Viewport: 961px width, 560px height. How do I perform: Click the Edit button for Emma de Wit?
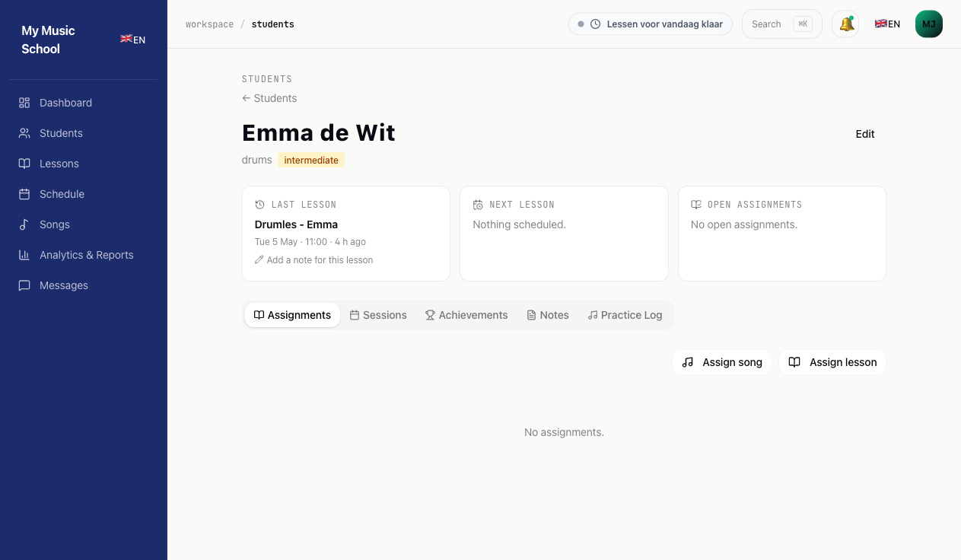(865, 134)
